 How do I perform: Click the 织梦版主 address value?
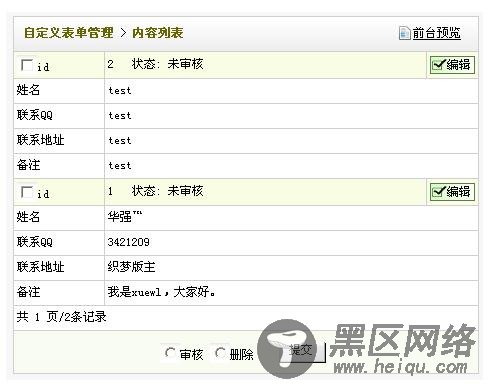point(131,267)
